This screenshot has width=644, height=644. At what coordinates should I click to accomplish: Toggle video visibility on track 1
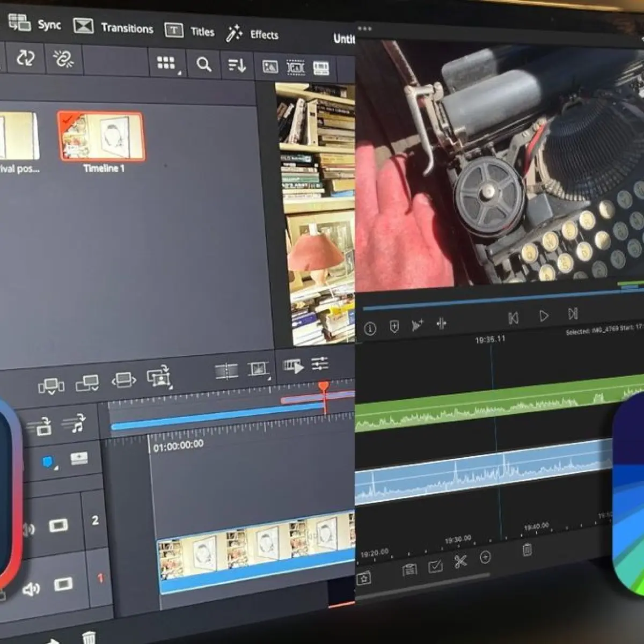pyautogui.click(x=63, y=584)
